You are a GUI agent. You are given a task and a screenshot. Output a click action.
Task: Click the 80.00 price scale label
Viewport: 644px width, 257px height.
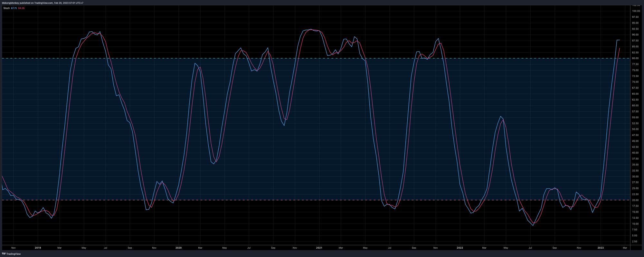tap(636, 58)
